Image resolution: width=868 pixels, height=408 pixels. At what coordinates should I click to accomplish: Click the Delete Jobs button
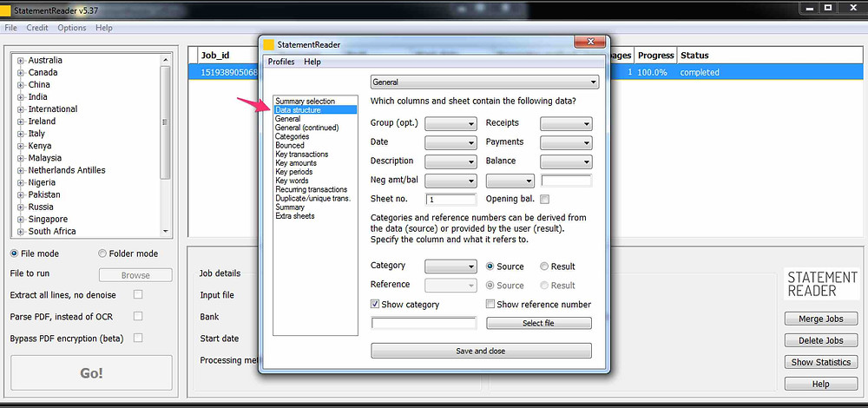pyautogui.click(x=821, y=340)
